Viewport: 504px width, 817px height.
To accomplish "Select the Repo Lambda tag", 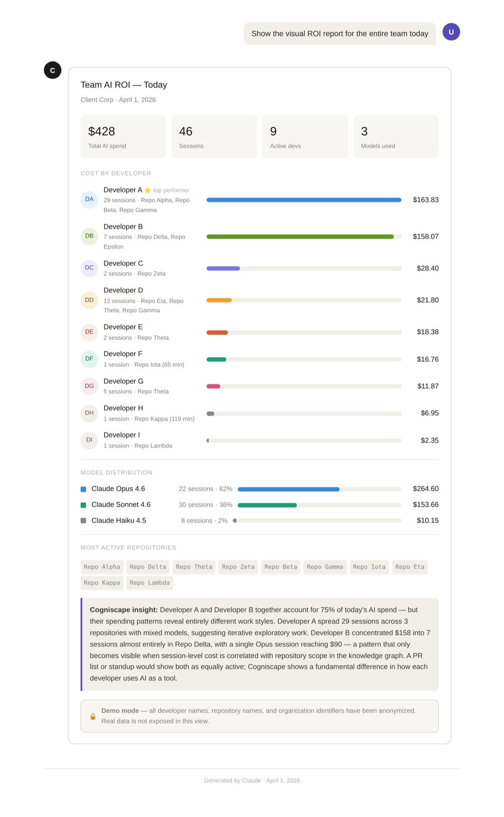I will tap(150, 583).
